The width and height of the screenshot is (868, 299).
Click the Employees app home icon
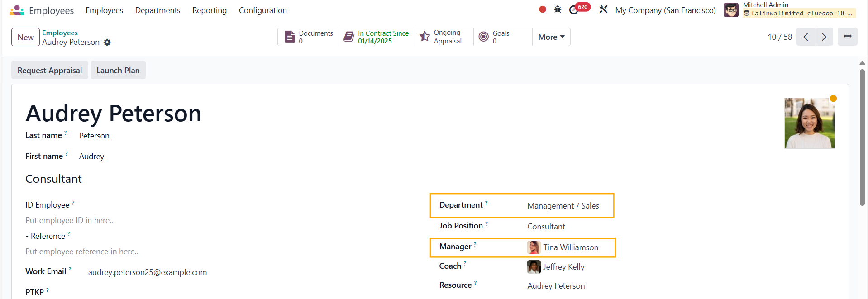pos(17,10)
